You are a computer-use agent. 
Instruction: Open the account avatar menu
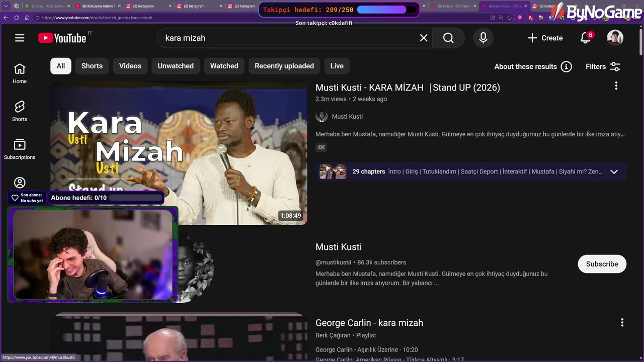point(615,38)
